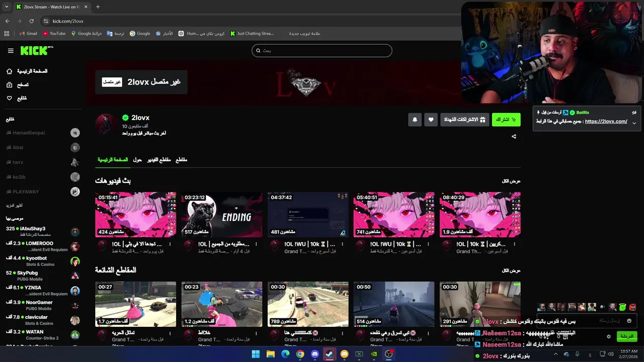Click the 2lovx channel avatar
This screenshot has height=362, width=644.
tap(106, 124)
